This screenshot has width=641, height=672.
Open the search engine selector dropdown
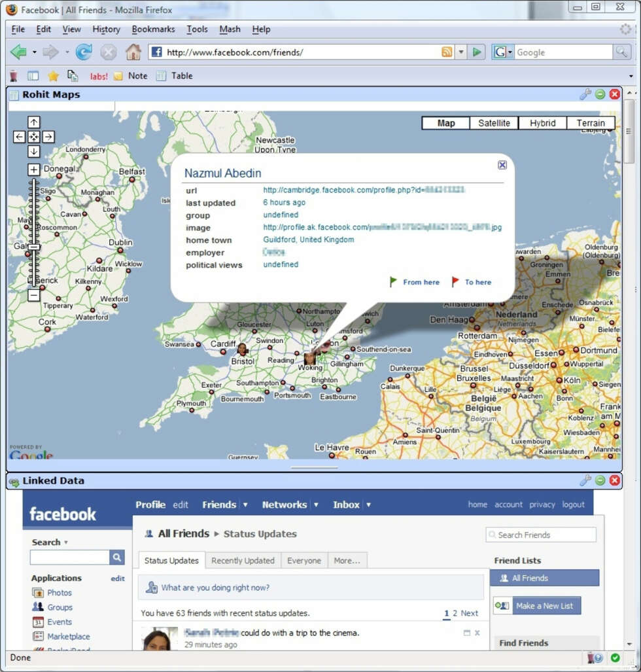510,52
